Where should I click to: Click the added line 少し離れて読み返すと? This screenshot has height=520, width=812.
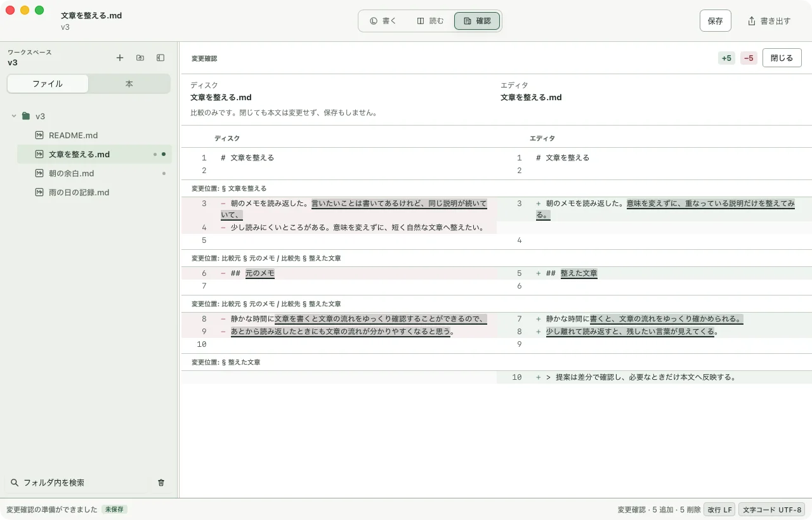click(x=654, y=332)
